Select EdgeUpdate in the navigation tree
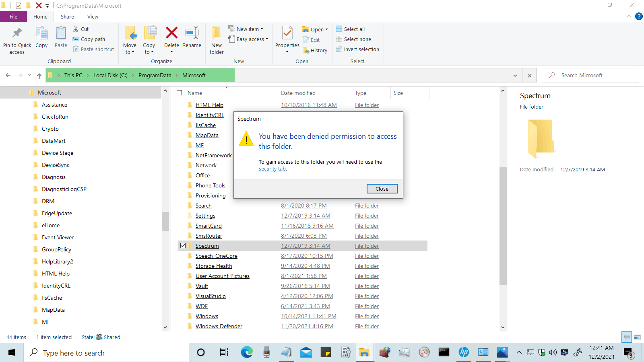 [x=57, y=213]
